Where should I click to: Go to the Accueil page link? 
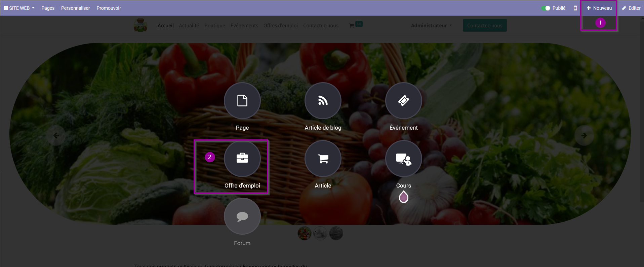(x=166, y=26)
